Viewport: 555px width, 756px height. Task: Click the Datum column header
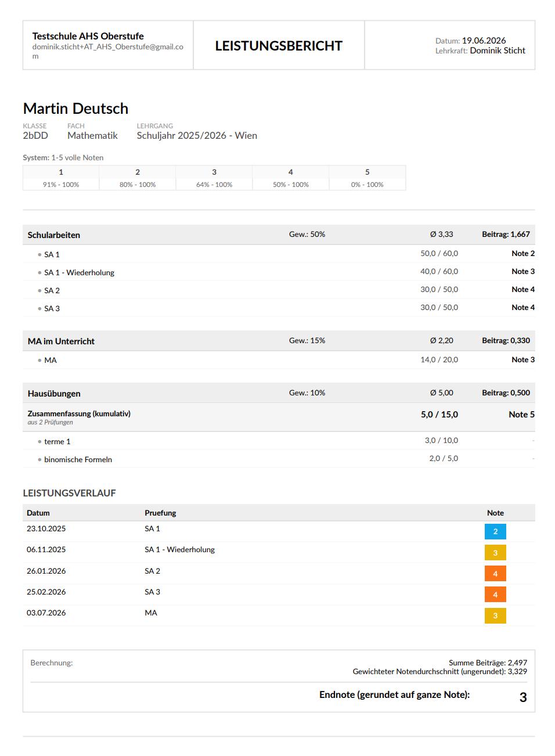point(38,513)
